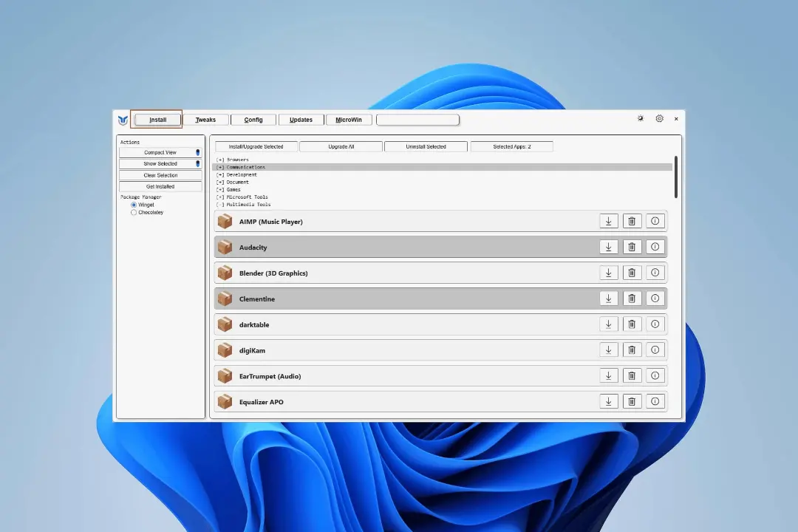Click the digiKam install download icon

tap(608, 350)
